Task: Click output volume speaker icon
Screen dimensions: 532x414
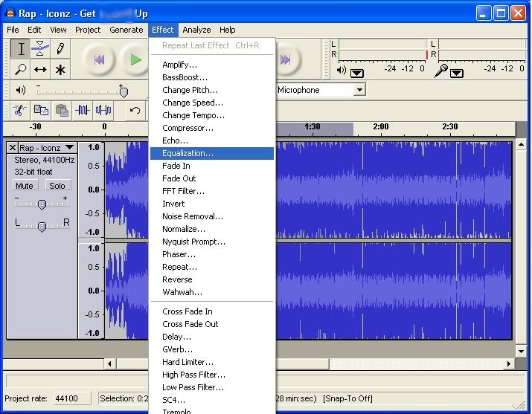Action: click(21, 90)
